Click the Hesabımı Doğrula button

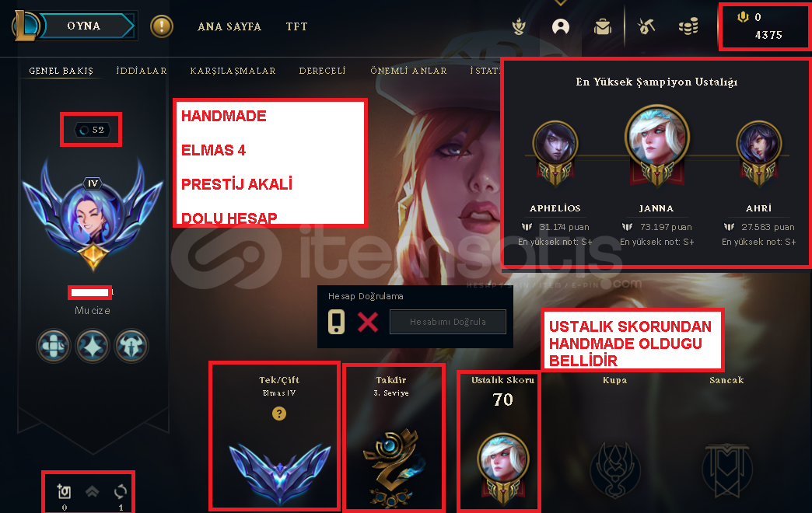click(x=448, y=322)
